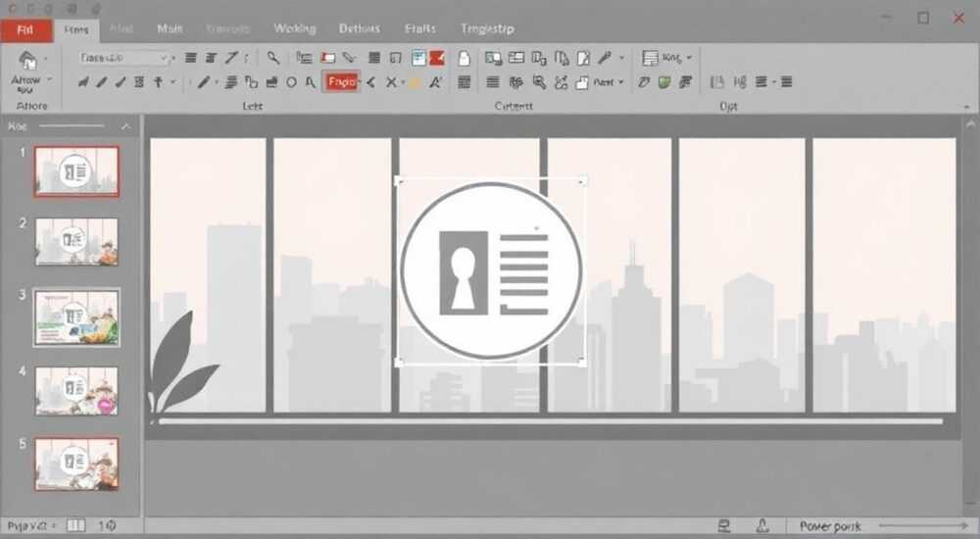This screenshot has width=980, height=539.
Task: Go to the Fialls ribbon tab
Action: click(x=420, y=28)
